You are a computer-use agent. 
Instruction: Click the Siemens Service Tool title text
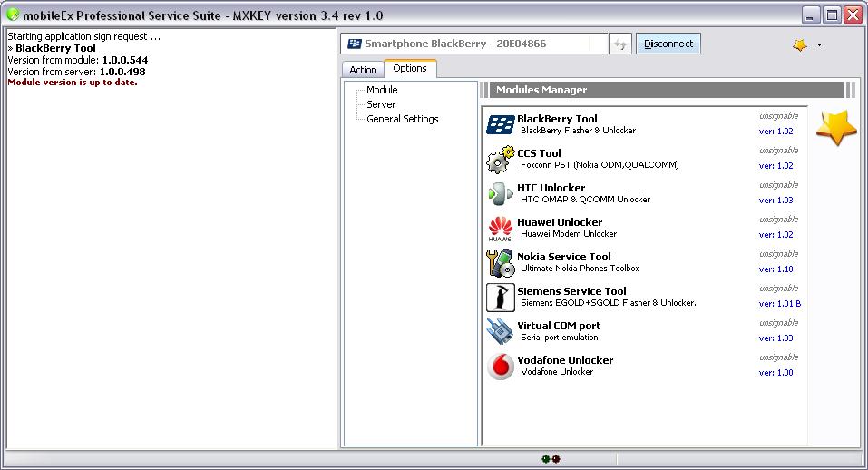(x=571, y=290)
